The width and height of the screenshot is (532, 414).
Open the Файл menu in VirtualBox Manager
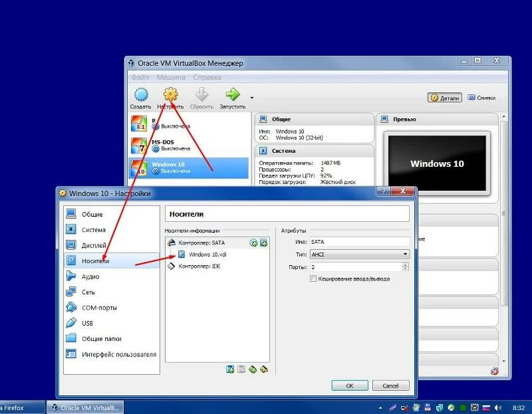(140, 77)
